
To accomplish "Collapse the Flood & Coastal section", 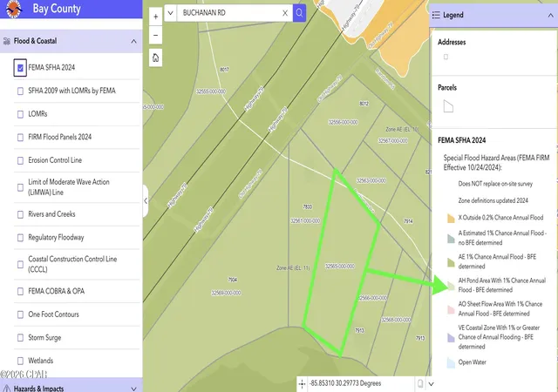I will click(133, 41).
